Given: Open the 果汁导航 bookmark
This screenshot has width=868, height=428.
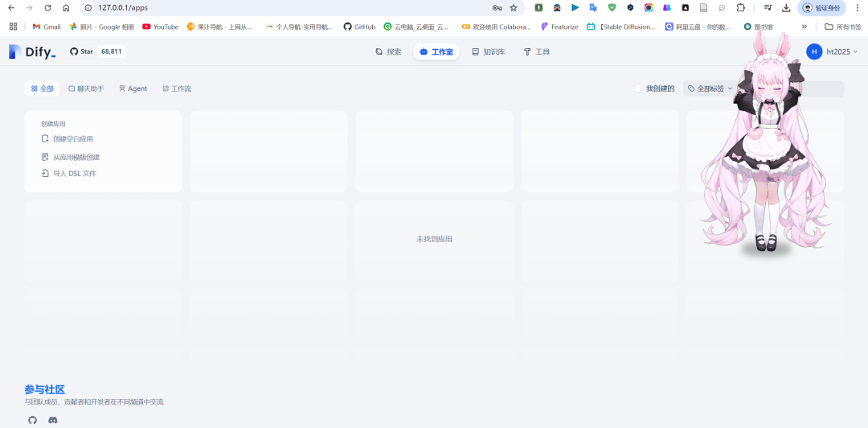Looking at the screenshot, I should [219, 27].
